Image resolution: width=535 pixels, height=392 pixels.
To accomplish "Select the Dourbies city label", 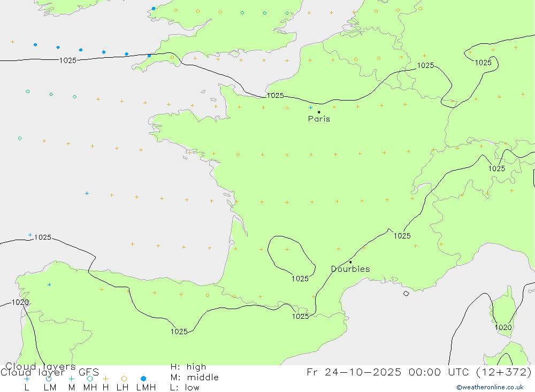I will tap(351, 269).
